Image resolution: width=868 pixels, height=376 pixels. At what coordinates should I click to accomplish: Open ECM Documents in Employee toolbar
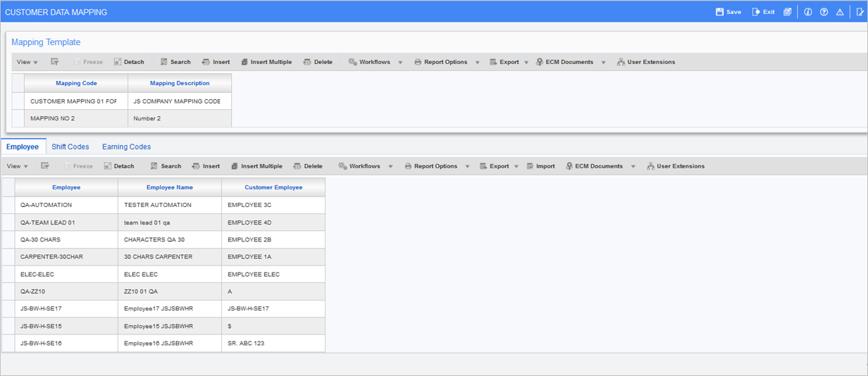point(594,166)
